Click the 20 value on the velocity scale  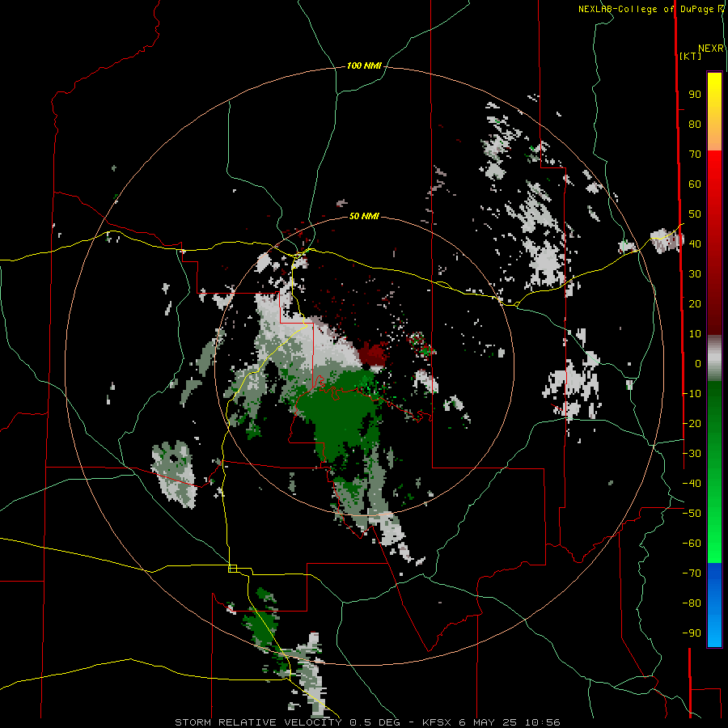pyautogui.click(x=695, y=304)
